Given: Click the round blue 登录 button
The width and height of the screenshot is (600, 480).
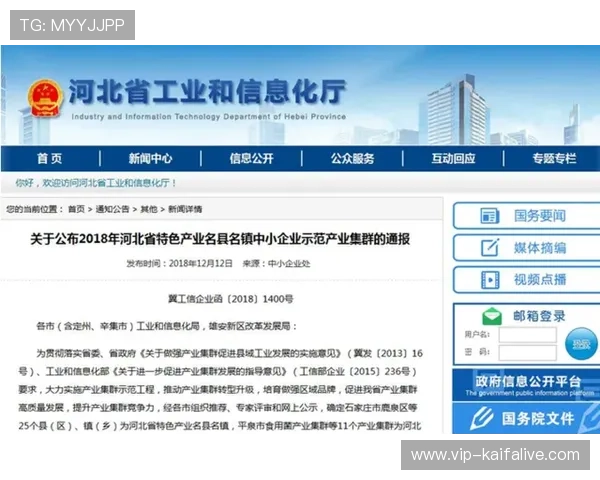Looking at the screenshot, I should pos(581,344).
